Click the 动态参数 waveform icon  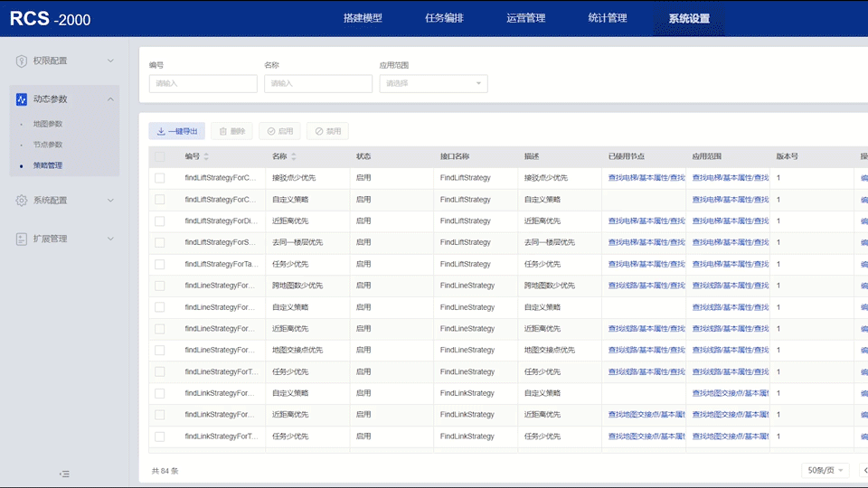point(22,99)
